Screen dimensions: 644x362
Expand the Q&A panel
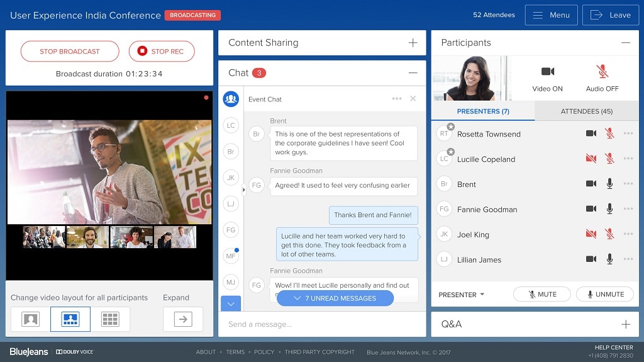pyautogui.click(x=625, y=324)
